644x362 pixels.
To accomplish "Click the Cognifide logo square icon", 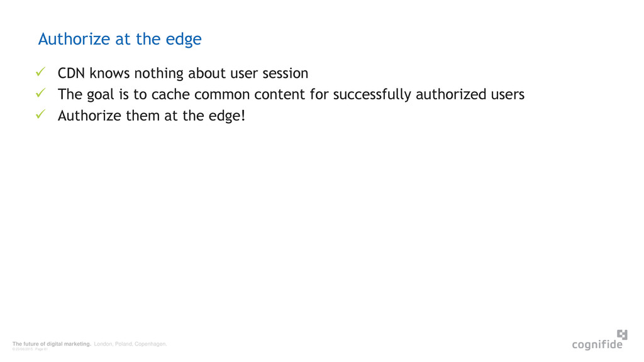I will [622, 334].
